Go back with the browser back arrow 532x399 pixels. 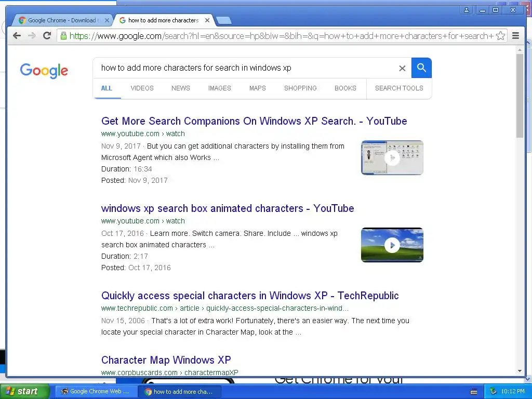point(17,36)
